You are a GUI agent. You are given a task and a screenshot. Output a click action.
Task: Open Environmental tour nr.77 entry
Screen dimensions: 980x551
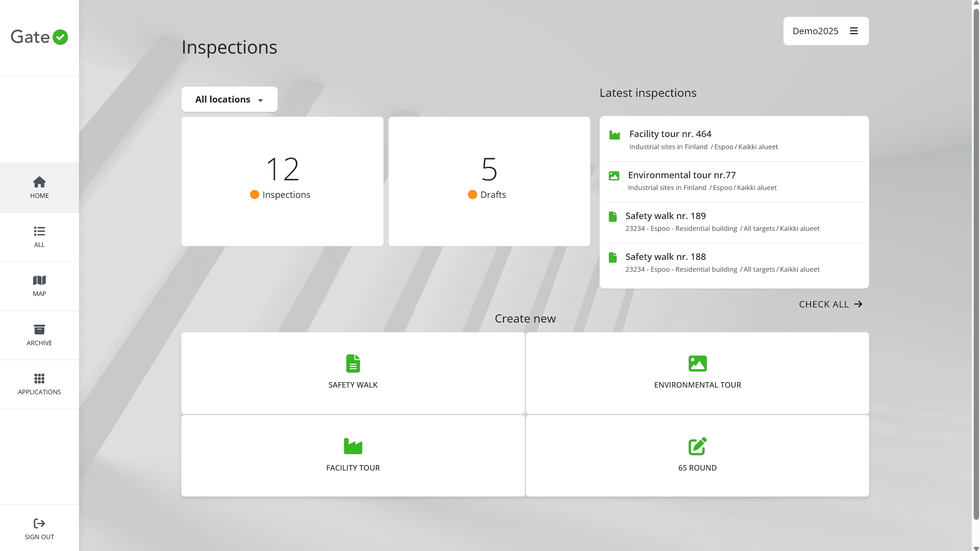coord(681,175)
